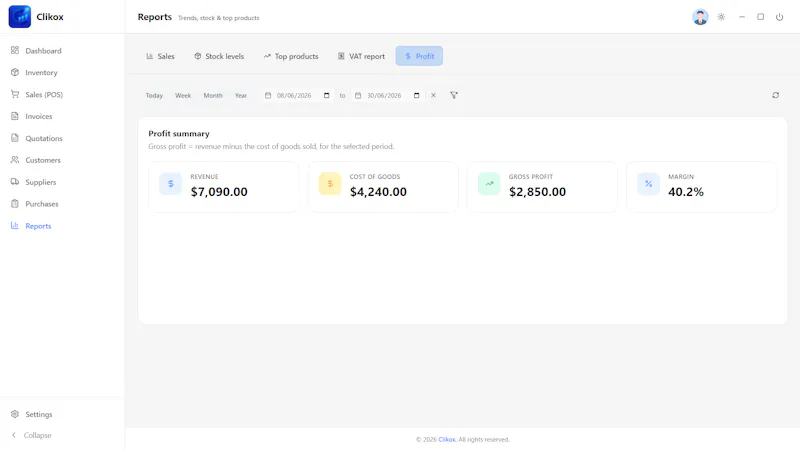Toggle light/dark theme sun icon
This screenshot has height=450, width=800.
(x=721, y=17)
